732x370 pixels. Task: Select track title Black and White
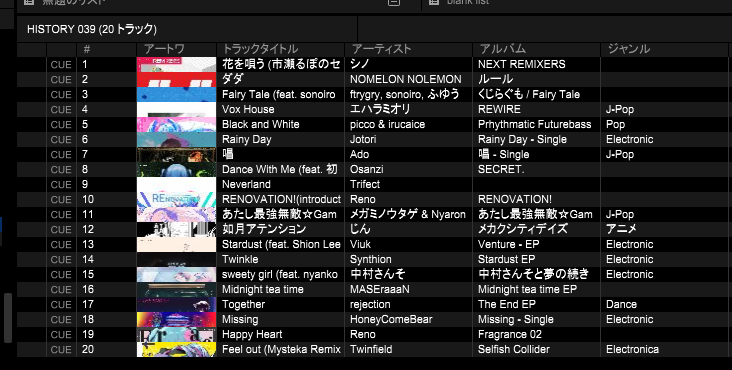click(260, 125)
